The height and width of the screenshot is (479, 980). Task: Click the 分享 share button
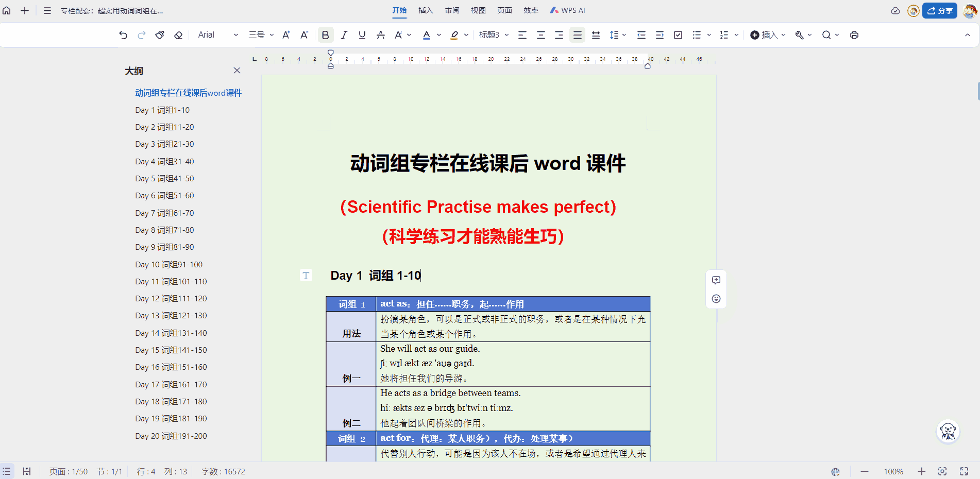point(940,11)
